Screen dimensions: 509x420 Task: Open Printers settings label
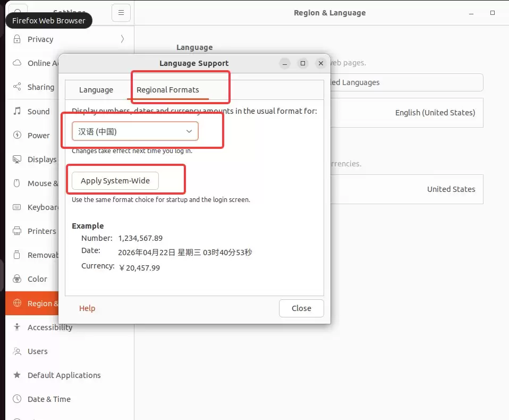[42, 231]
